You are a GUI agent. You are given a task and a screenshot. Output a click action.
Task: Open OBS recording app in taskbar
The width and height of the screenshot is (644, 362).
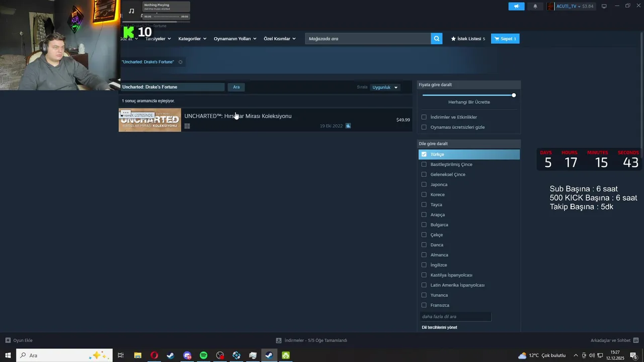pos(220,355)
